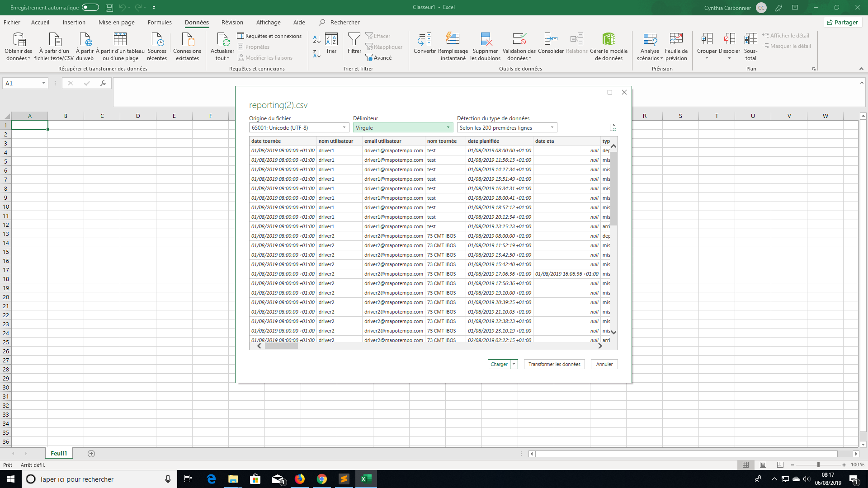Click Remplissage instantané
Screen dimensions: 868x488
[453, 47]
